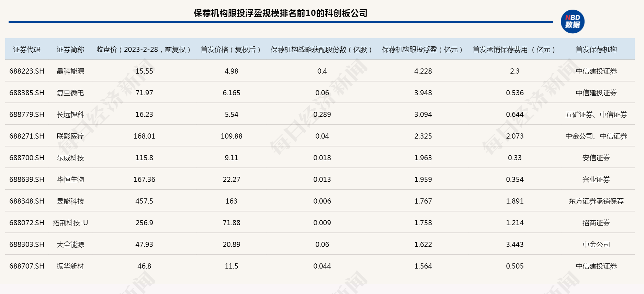Select stock code 688271.SH
This screenshot has width=644, height=294.
click(x=27, y=136)
